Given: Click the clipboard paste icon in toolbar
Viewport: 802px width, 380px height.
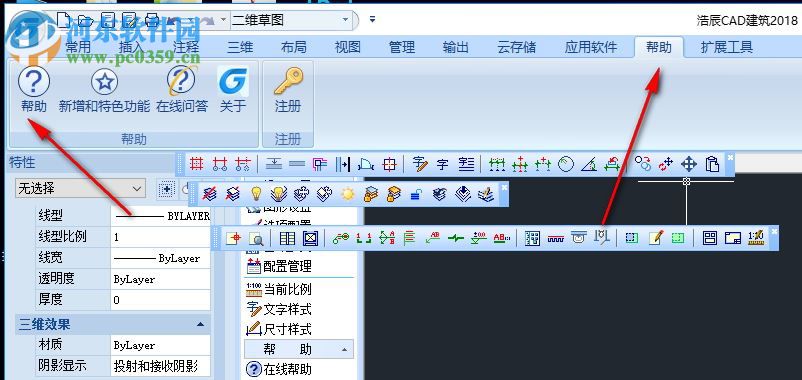Looking at the screenshot, I should click(712, 165).
